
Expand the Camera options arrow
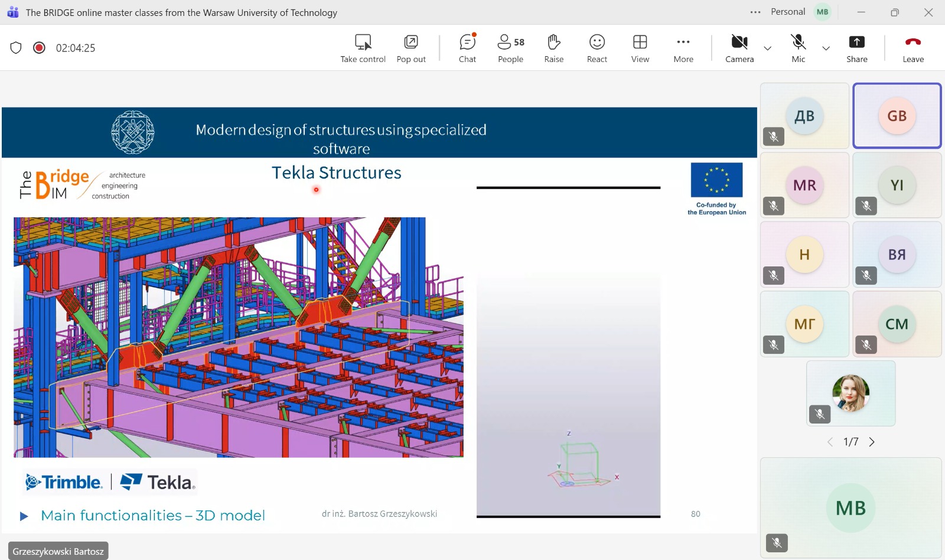pyautogui.click(x=767, y=48)
